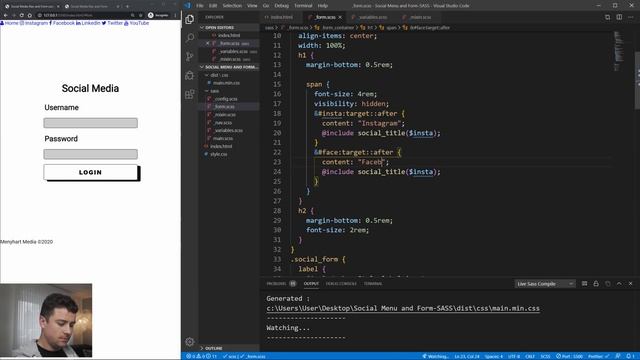Screen dimensions: 640x360
Task: Open the Source Control view
Action: [189, 56]
